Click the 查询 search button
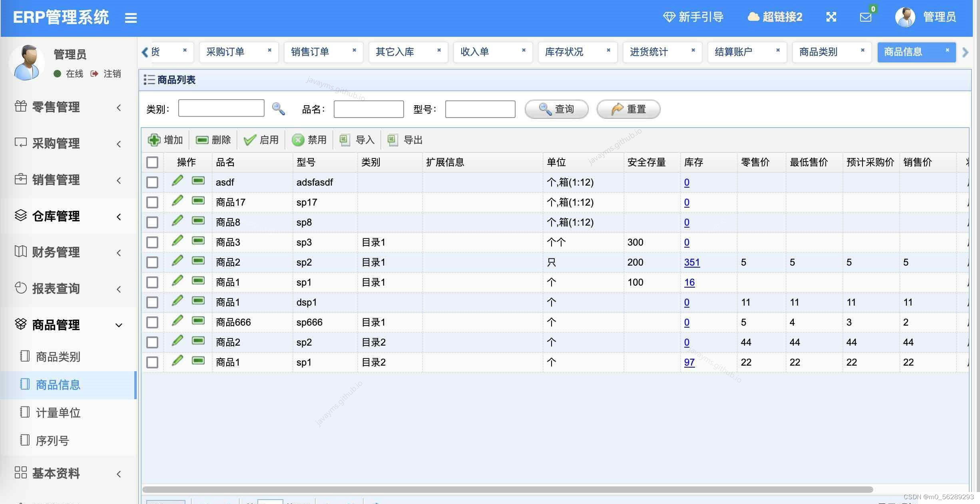980x504 pixels. [x=556, y=109]
